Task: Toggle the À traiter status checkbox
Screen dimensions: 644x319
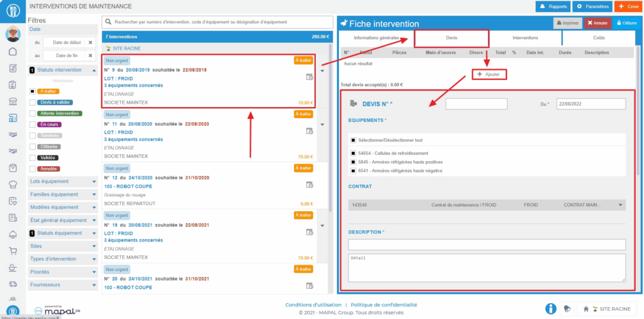Action: click(x=33, y=91)
